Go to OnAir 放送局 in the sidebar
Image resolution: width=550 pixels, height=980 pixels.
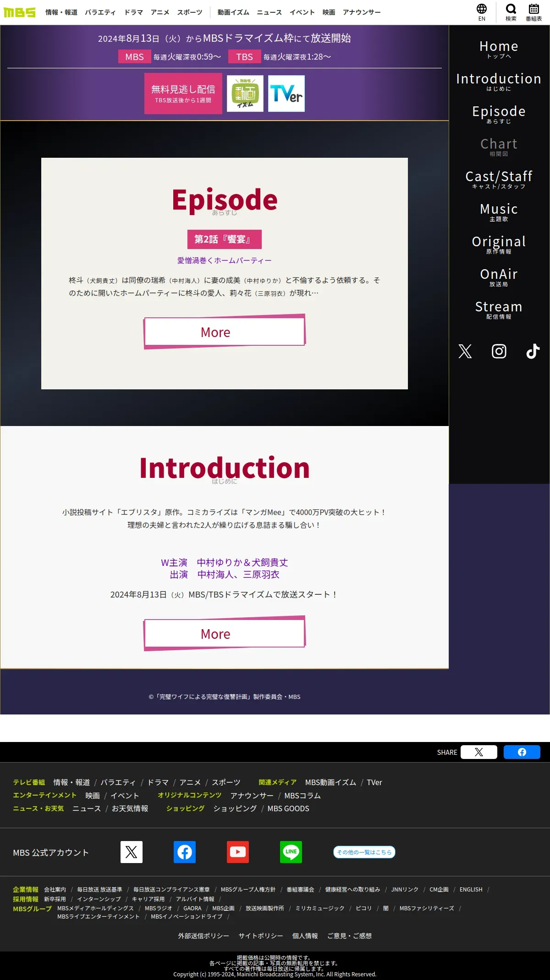(x=499, y=277)
